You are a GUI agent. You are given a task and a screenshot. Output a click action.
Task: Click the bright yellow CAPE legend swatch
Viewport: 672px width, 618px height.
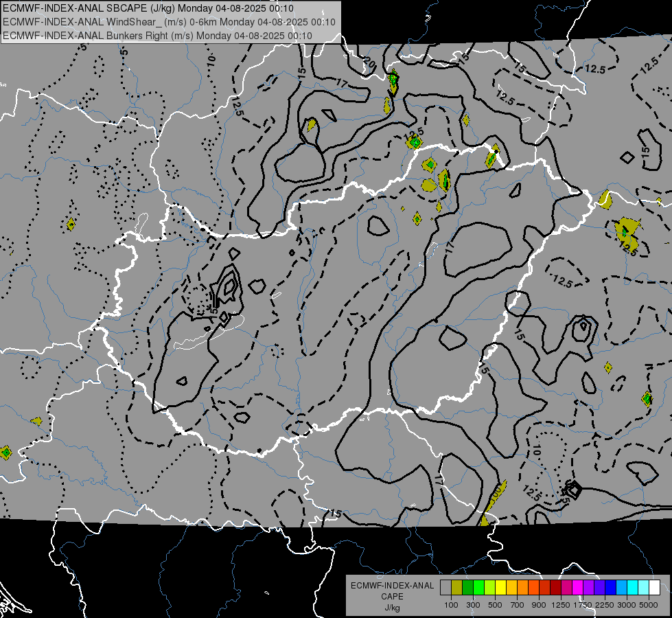[x=500, y=587]
